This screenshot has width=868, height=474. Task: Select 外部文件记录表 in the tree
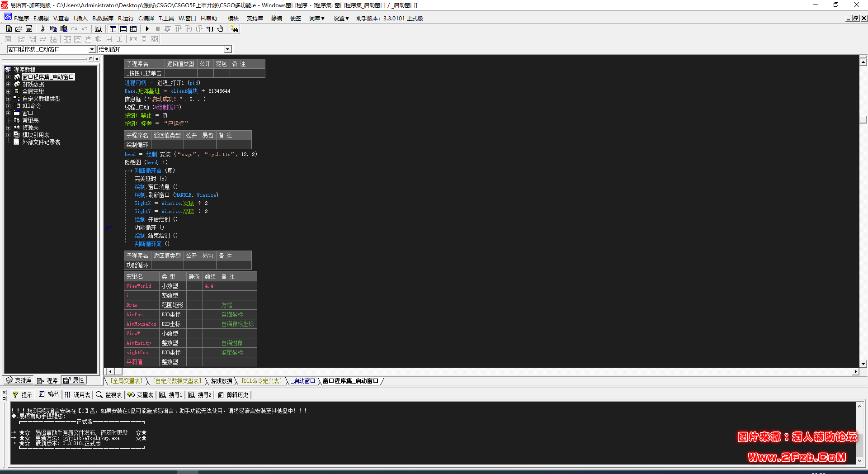(x=41, y=142)
